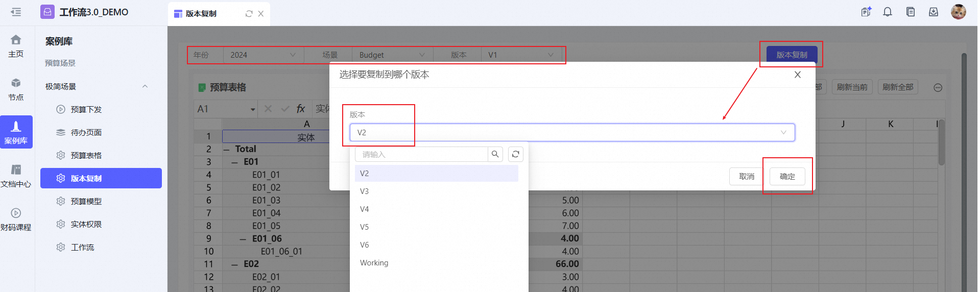Open 财码课程 in the left navigation
The height and width of the screenshot is (292, 980).
tap(16, 220)
